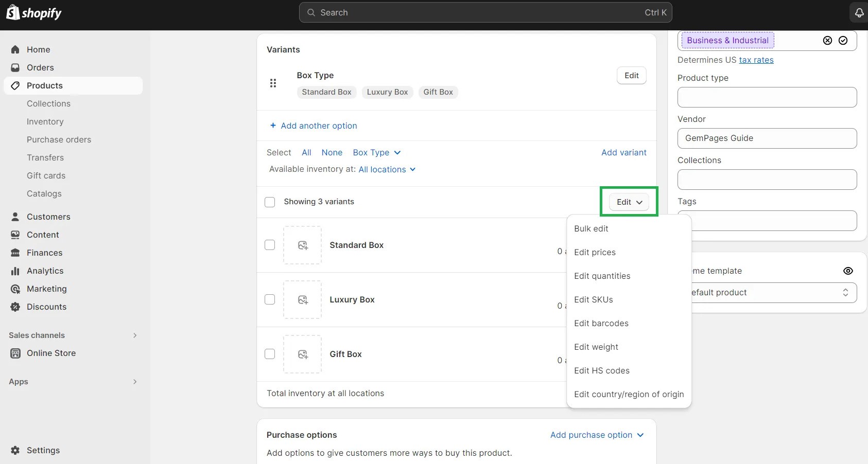
Task: Open notifications via the bell icon
Action: pyautogui.click(x=859, y=12)
